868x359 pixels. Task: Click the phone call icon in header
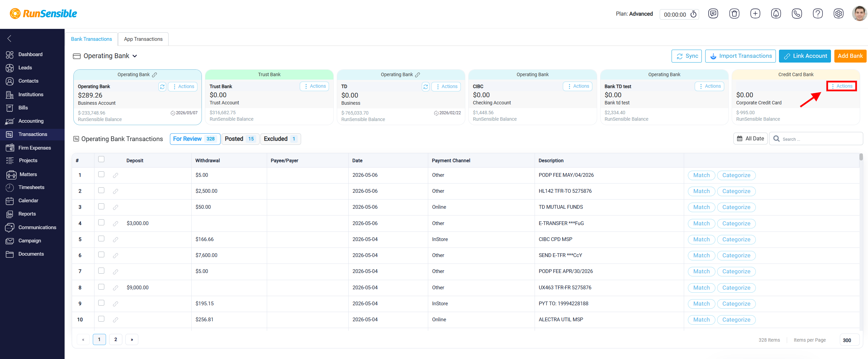(x=797, y=14)
